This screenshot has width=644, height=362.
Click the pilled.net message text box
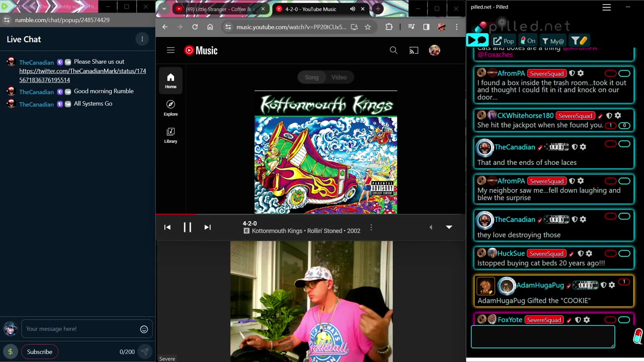(543, 336)
